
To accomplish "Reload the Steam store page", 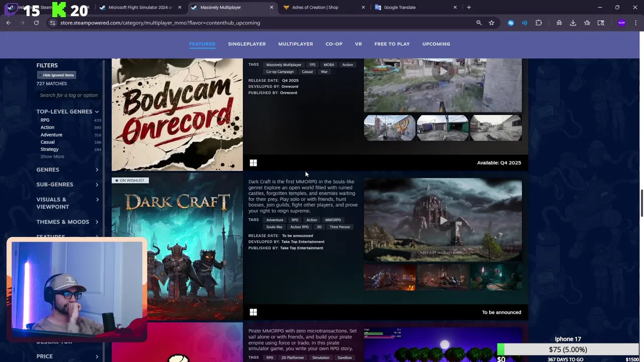I will (36, 23).
